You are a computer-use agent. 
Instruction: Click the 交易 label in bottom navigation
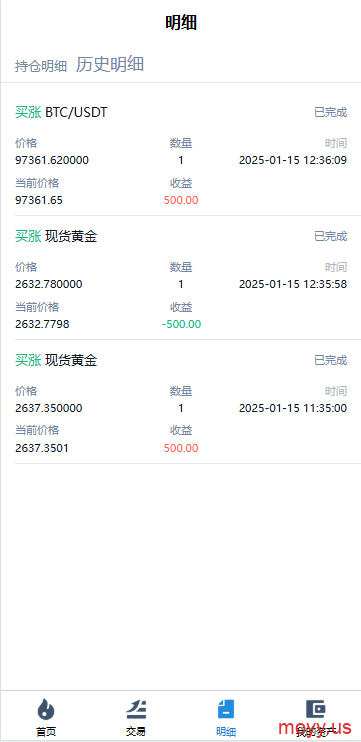point(136,732)
